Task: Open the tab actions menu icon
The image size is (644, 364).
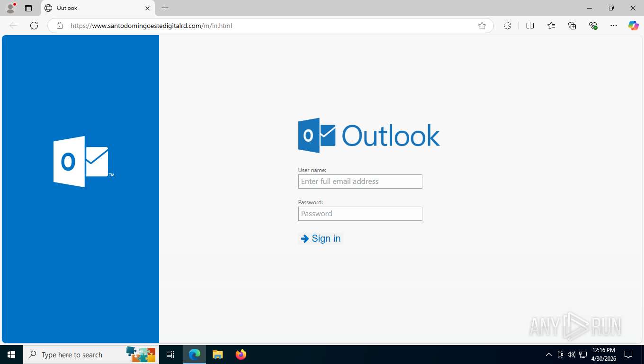Action: click(28, 8)
